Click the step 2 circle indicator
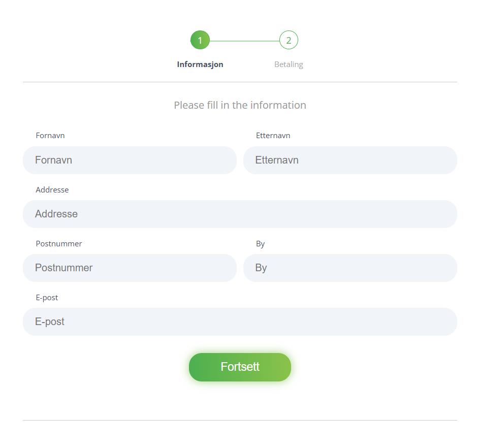Image resolution: width=477 pixels, height=448 pixels. (x=289, y=40)
